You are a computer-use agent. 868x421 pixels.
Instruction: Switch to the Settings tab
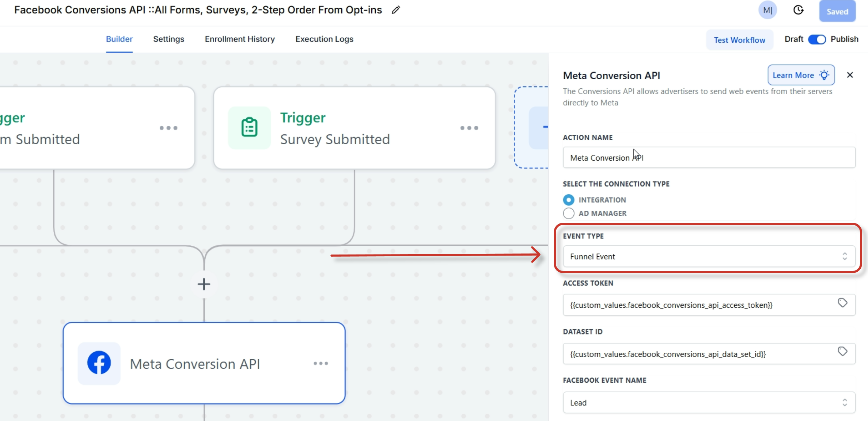[168, 39]
